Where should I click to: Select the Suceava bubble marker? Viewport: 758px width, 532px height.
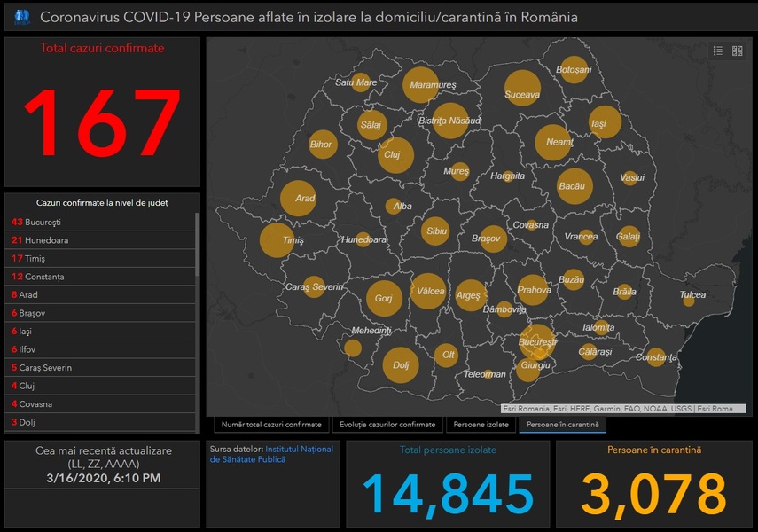pyautogui.click(x=521, y=87)
